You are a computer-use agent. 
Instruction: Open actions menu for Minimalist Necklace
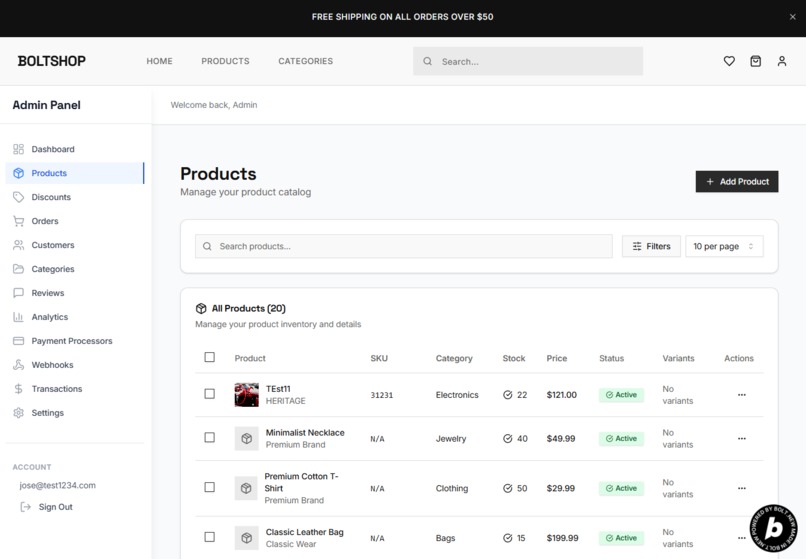pos(742,439)
